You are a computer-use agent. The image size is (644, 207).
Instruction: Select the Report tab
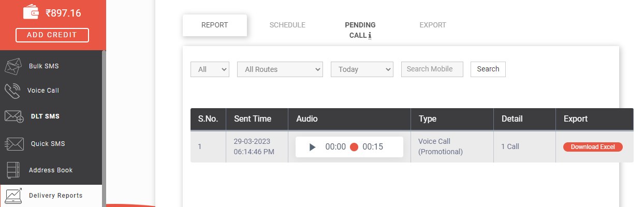[215, 25]
